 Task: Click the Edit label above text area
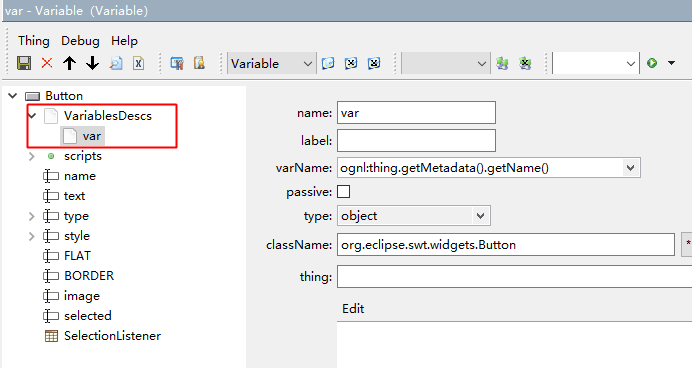[353, 308]
